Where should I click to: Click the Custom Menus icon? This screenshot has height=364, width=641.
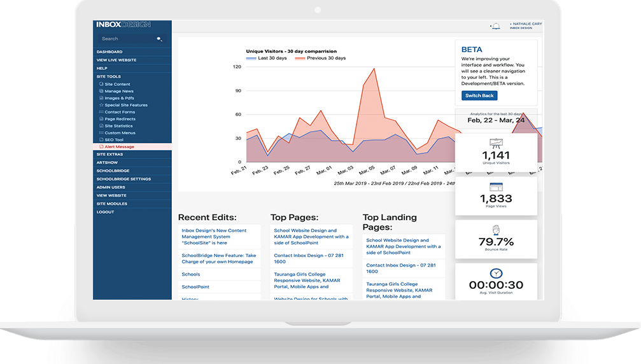click(x=101, y=132)
